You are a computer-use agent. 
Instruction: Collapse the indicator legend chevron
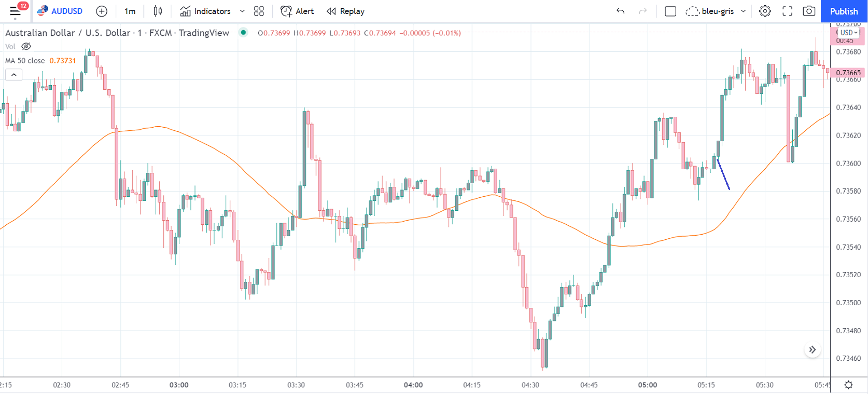(x=14, y=75)
